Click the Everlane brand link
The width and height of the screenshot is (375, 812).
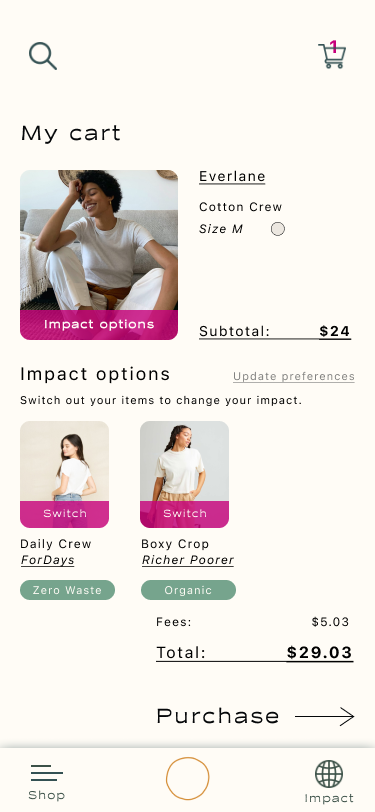232,177
